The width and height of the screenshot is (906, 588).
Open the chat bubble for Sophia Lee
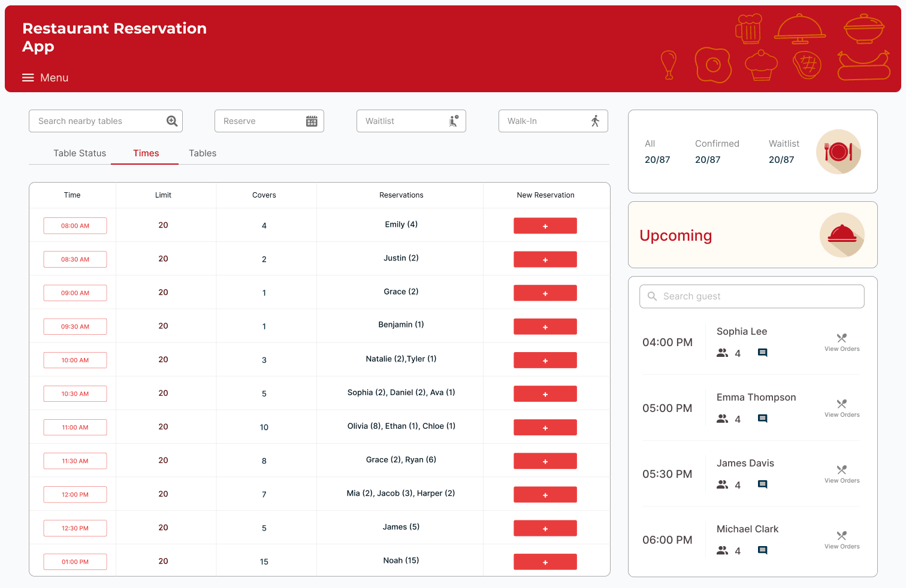coord(762,353)
